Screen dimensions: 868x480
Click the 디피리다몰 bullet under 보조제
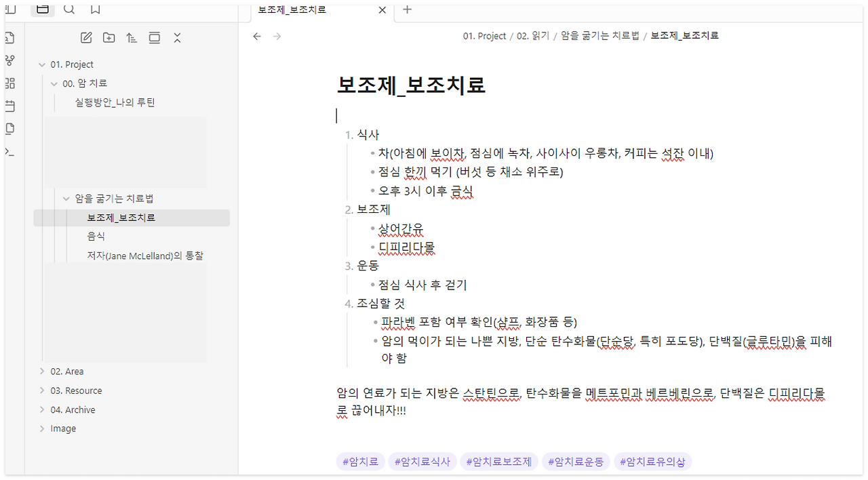406,247
